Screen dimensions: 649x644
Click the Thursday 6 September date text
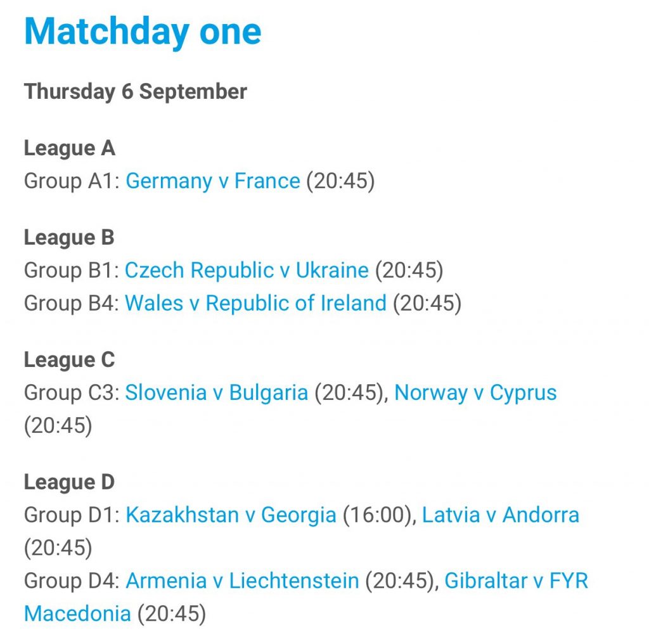pos(136,91)
